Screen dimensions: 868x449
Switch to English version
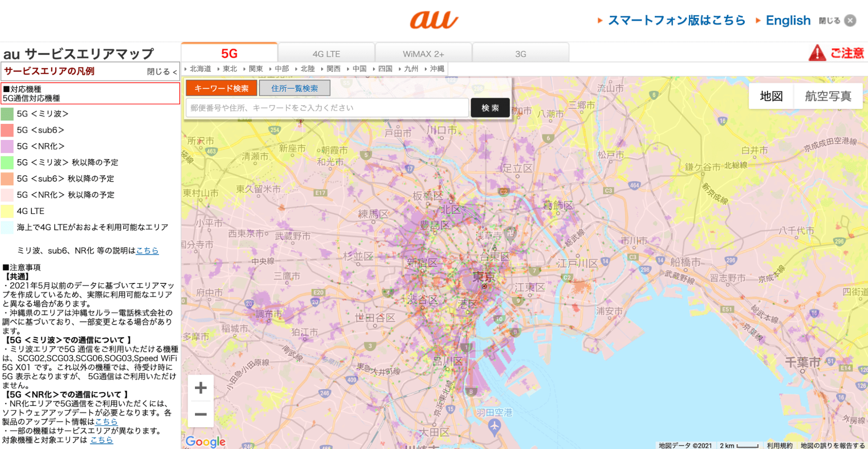pyautogui.click(x=788, y=20)
